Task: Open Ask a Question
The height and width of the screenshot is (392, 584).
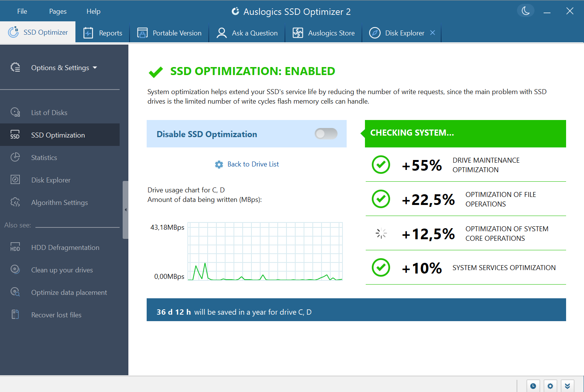Action: pos(247,33)
